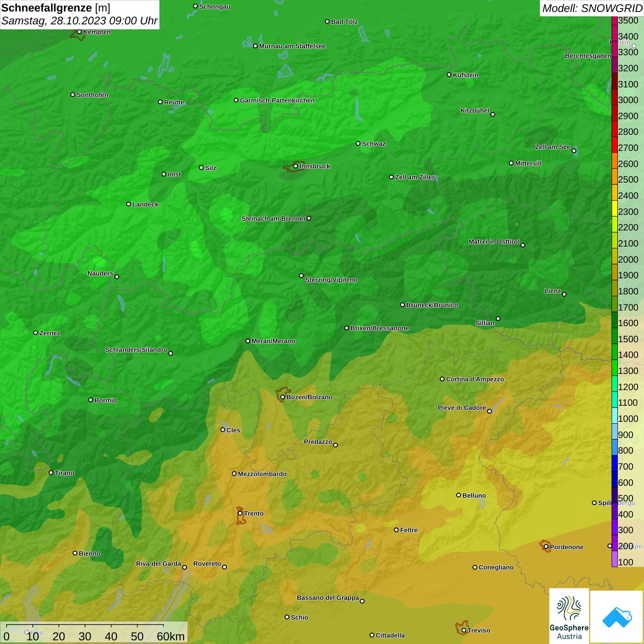Select the 1300 m bright green swatch
644x644 pixels.
point(615,368)
